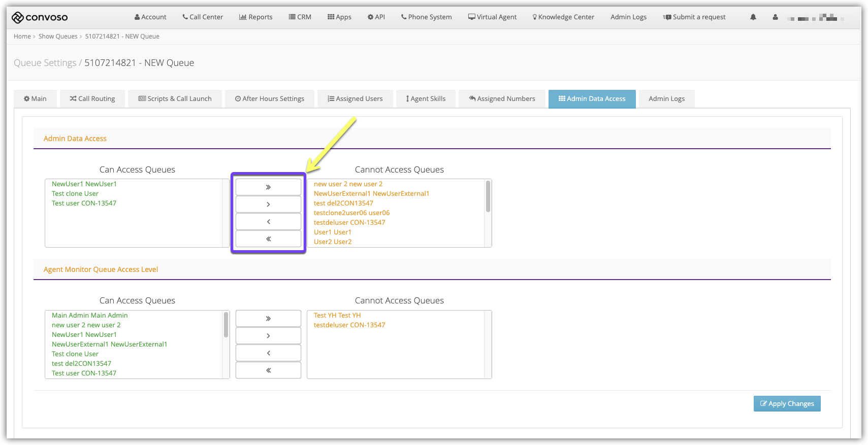
Task: Click the Convoso logo
Action: coord(40,17)
